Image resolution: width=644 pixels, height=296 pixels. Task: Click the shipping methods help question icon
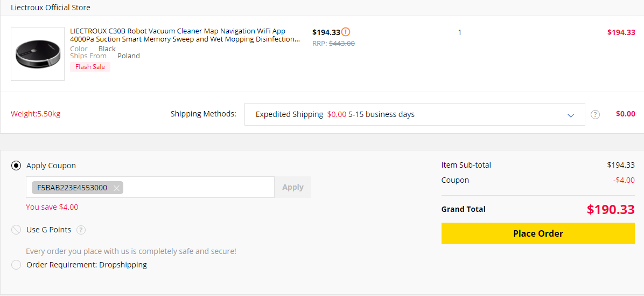pyautogui.click(x=595, y=114)
